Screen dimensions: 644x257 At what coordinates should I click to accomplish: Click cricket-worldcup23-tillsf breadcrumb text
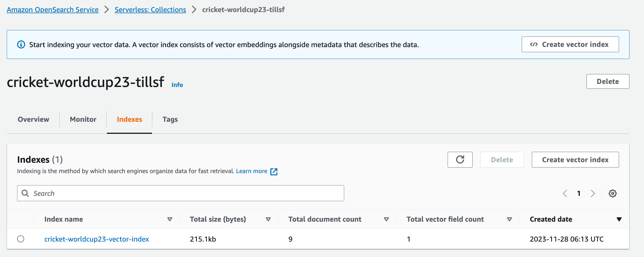(243, 10)
